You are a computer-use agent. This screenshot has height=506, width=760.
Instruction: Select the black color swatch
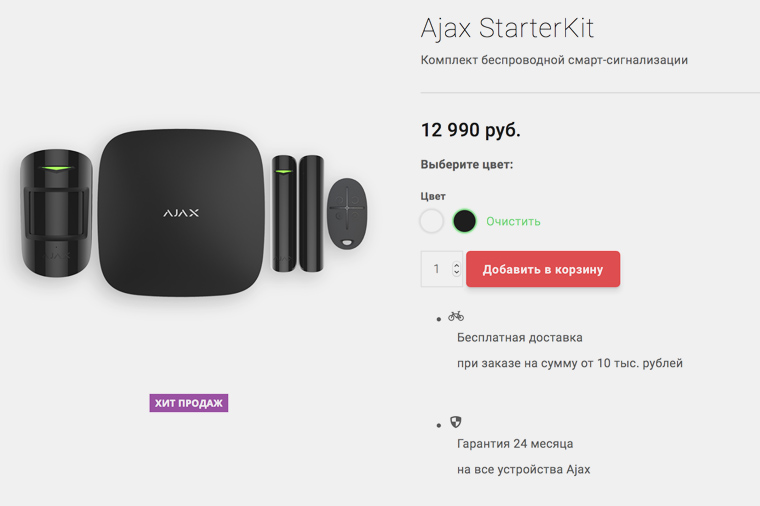click(464, 221)
